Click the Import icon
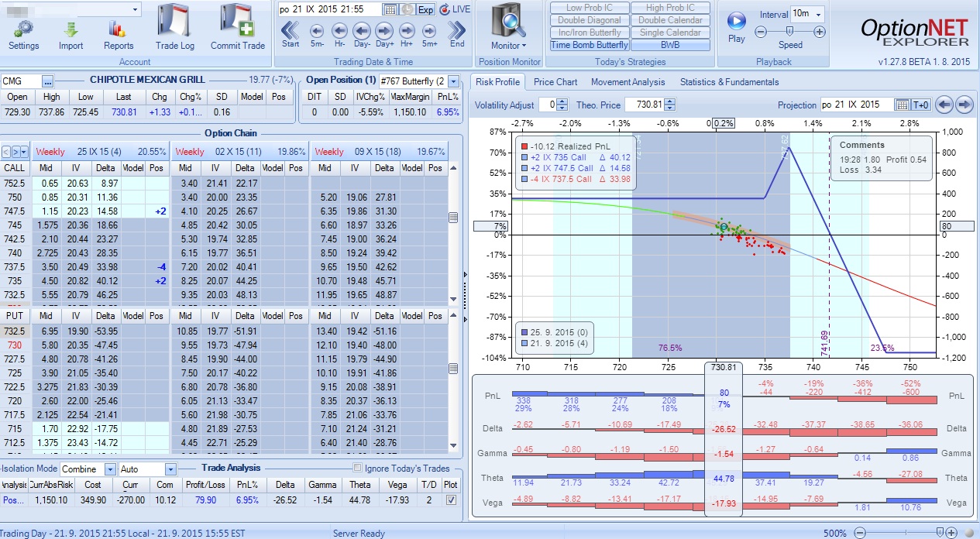The height and width of the screenshot is (539, 980). coord(70,35)
